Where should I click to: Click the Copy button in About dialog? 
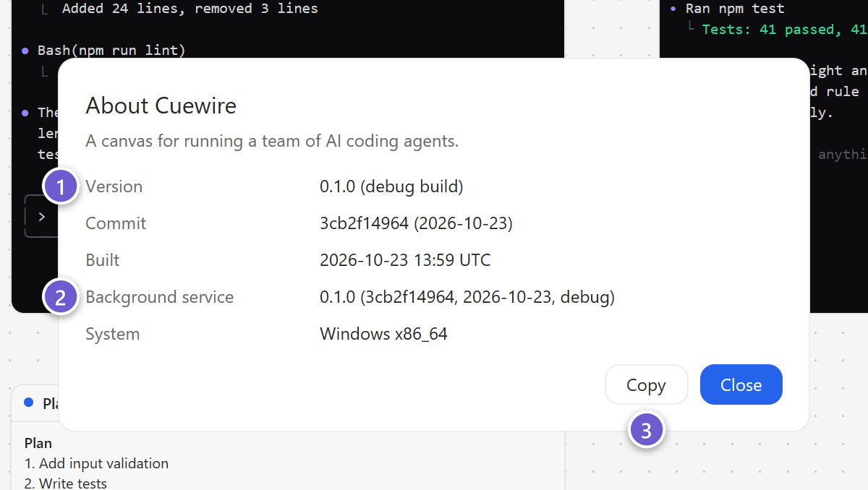coord(646,384)
